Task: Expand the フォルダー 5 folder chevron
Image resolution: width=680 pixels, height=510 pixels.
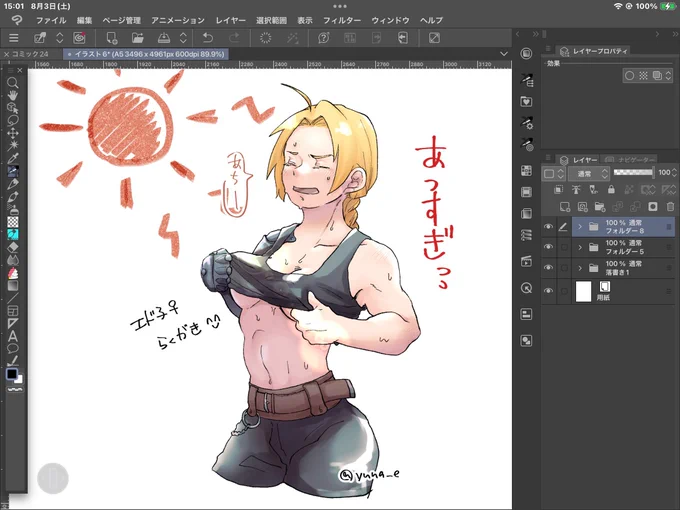Action: click(x=580, y=247)
